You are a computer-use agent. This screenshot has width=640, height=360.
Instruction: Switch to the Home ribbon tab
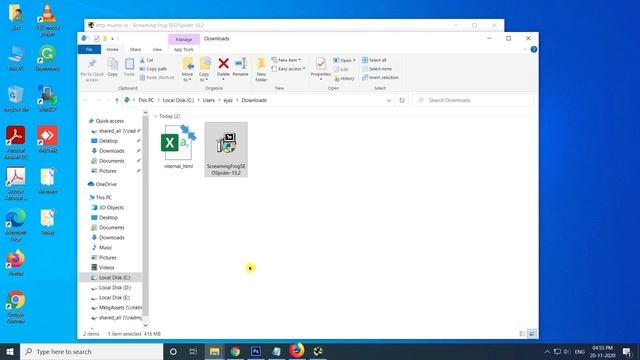pyautogui.click(x=112, y=49)
